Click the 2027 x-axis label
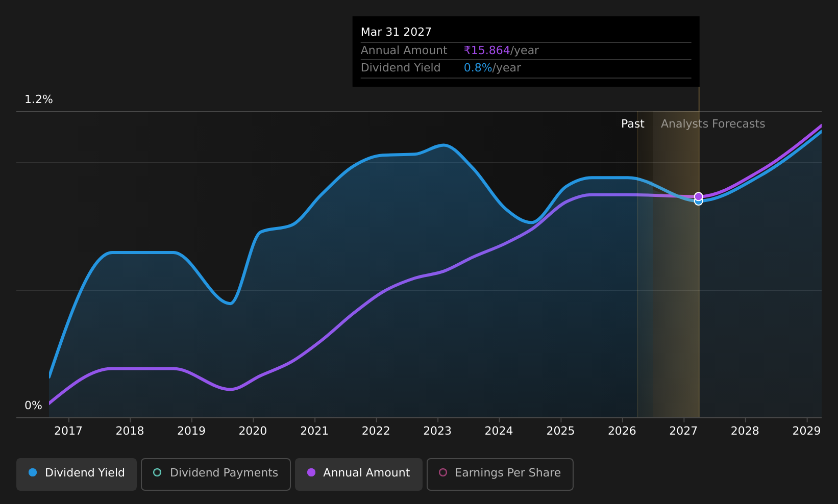Viewport: 838px width, 504px height. [683, 431]
